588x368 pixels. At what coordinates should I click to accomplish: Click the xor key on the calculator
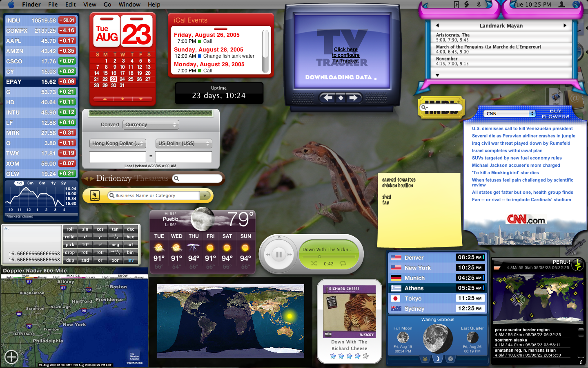[116, 260]
